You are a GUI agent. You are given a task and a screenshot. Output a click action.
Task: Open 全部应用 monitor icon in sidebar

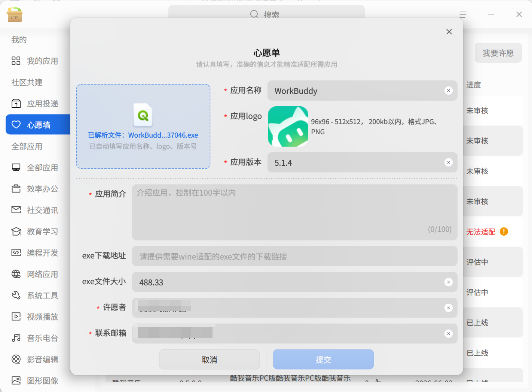pyautogui.click(x=16, y=167)
